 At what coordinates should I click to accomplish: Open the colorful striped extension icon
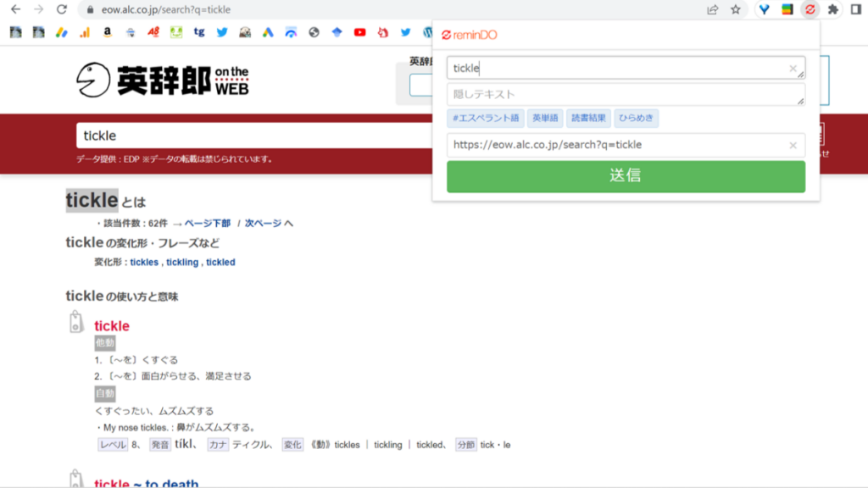(x=787, y=9)
